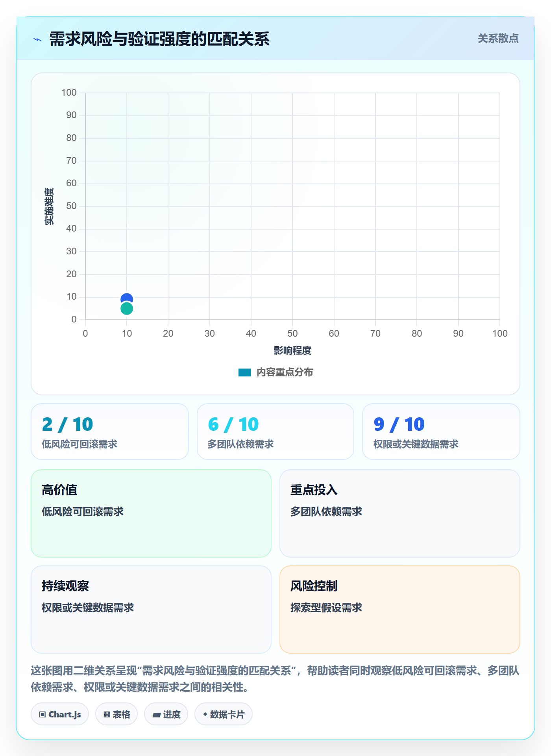Click the 探索型假设需求 text in 风险控制

click(326, 608)
